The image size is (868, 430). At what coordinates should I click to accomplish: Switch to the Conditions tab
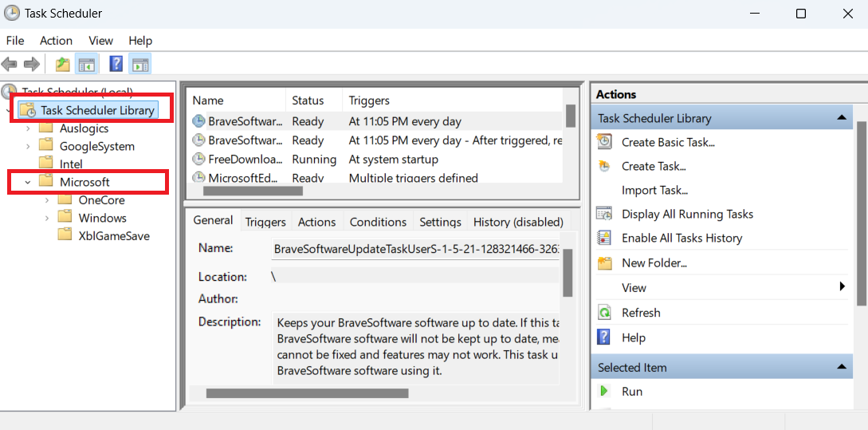coord(378,223)
